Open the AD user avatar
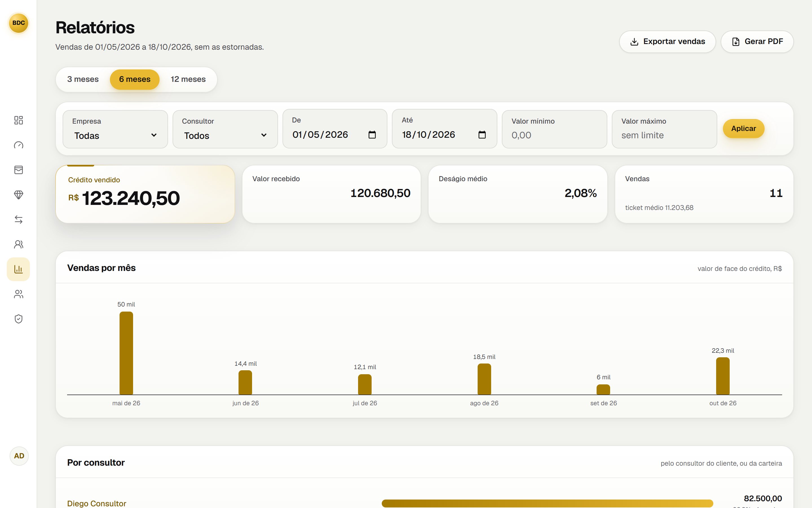812x508 pixels. (19, 456)
